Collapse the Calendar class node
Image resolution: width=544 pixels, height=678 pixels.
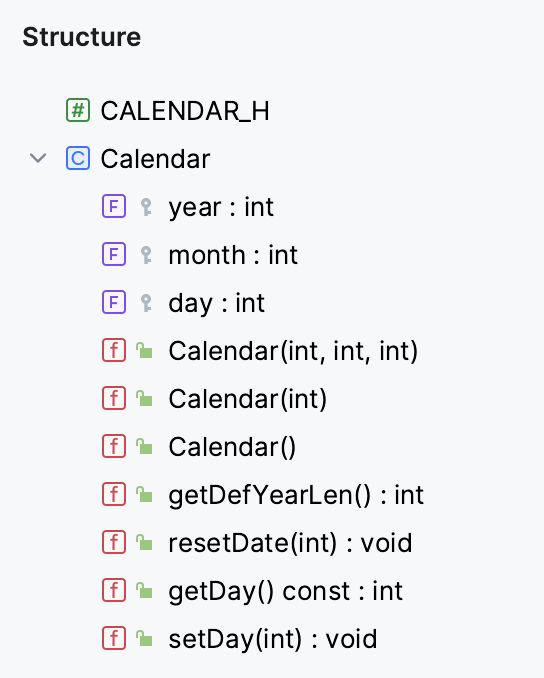pyautogui.click(x=38, y=158)
